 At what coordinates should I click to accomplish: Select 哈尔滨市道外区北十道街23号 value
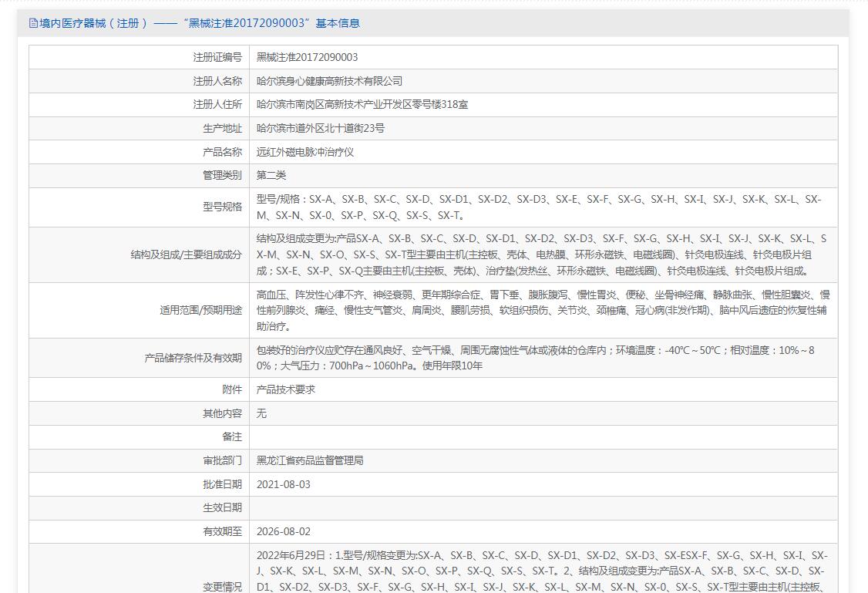click(321, 128)
